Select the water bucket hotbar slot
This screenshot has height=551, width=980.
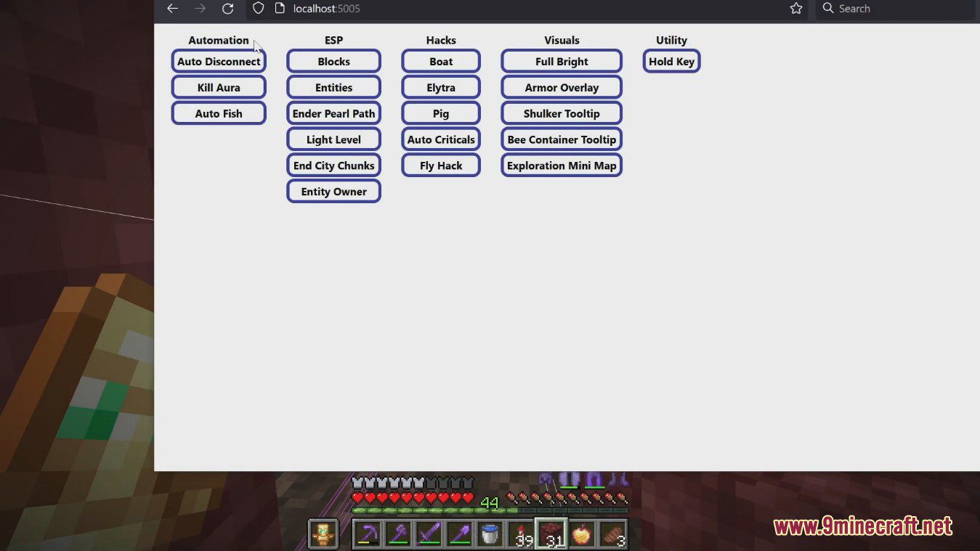click(x=490, y=534)
